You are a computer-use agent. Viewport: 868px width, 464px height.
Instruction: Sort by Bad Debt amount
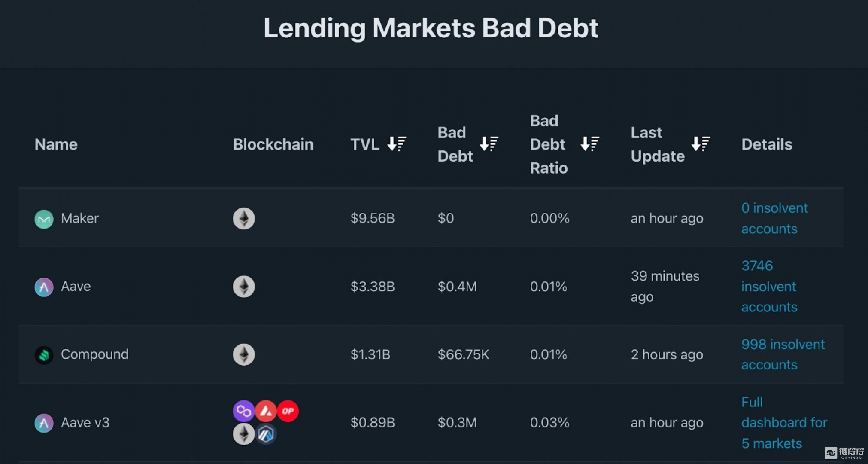(489, 144)
